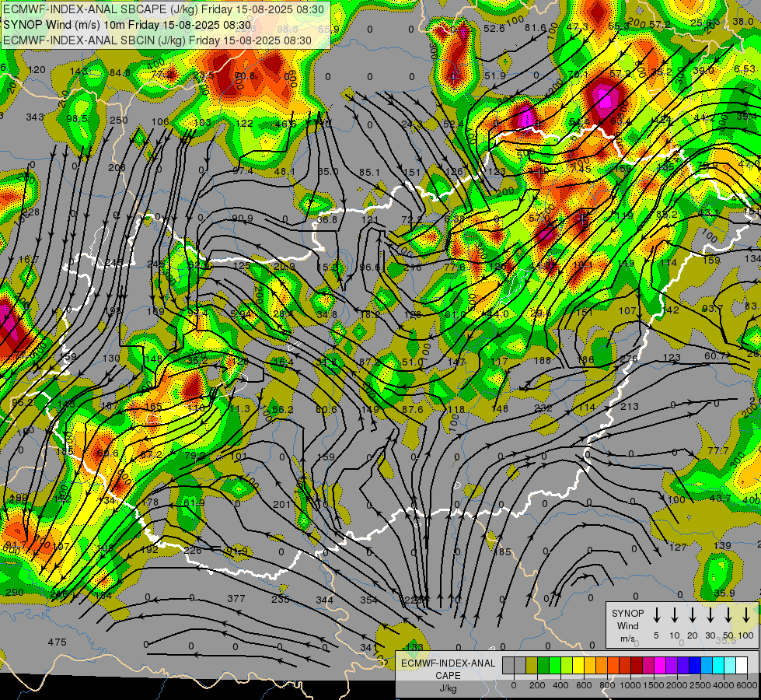Click the map value '127'
This screenshot has width=761, height=700.
coord(678,548)
